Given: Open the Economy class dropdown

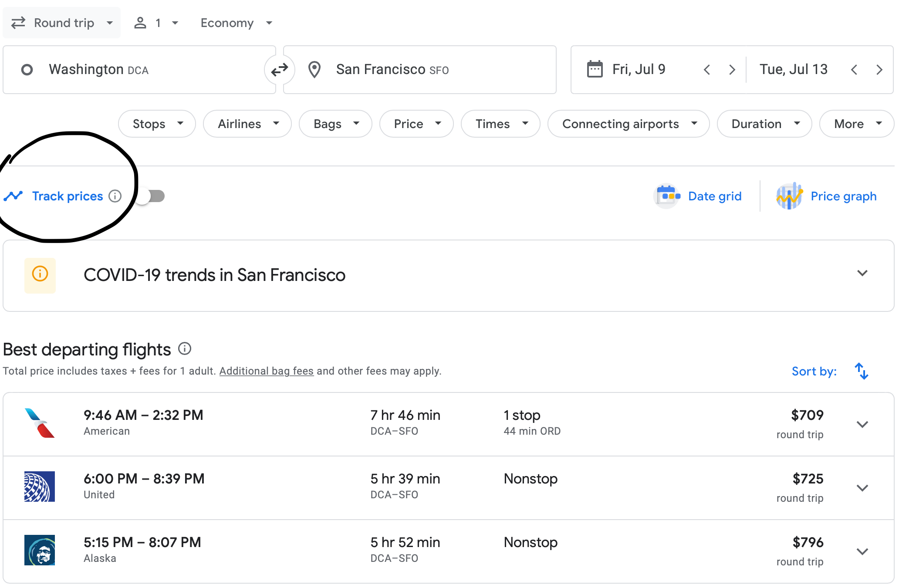Looking at the screenshot, I should 236,23.
